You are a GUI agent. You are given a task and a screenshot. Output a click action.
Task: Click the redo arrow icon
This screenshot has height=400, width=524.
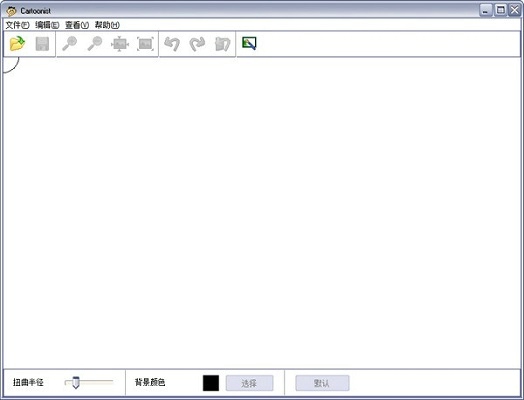197,44
